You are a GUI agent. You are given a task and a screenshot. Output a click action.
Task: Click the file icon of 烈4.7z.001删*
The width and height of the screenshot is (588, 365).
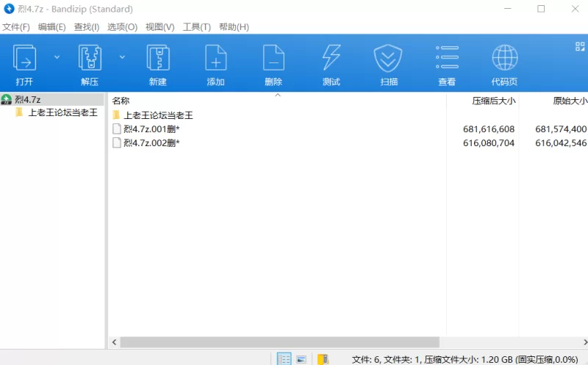click(x=117, y=129)
